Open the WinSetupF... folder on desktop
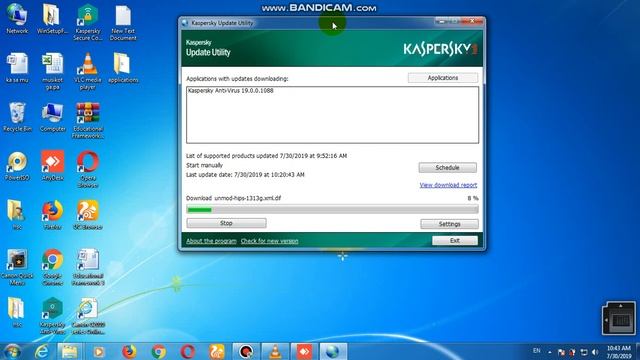Screen dimensions: 640x360 [52, 19]
